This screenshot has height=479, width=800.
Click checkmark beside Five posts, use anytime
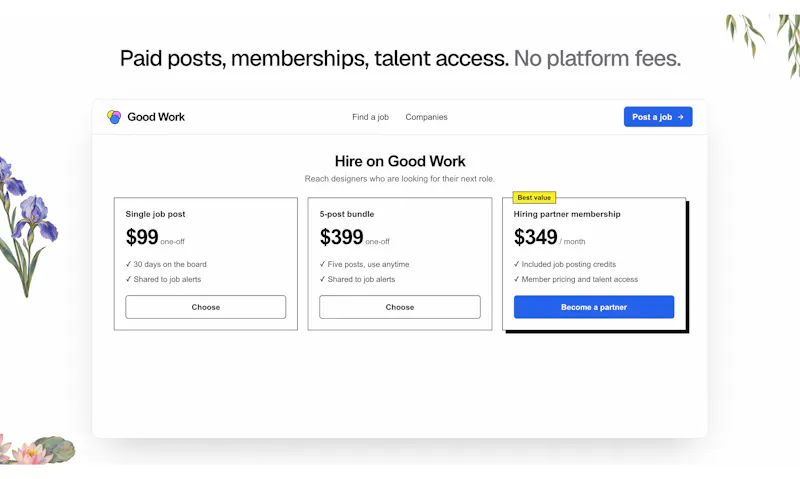point(322,264)
